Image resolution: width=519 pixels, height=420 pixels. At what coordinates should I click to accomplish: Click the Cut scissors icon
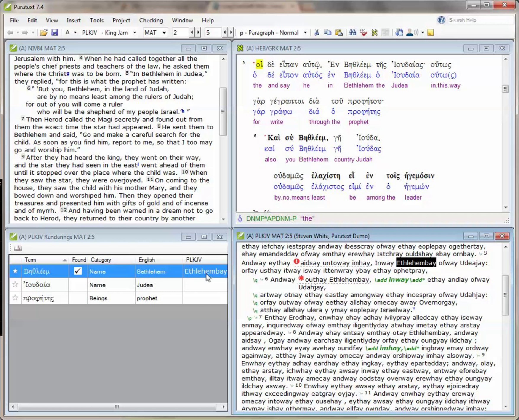point(316,32)
